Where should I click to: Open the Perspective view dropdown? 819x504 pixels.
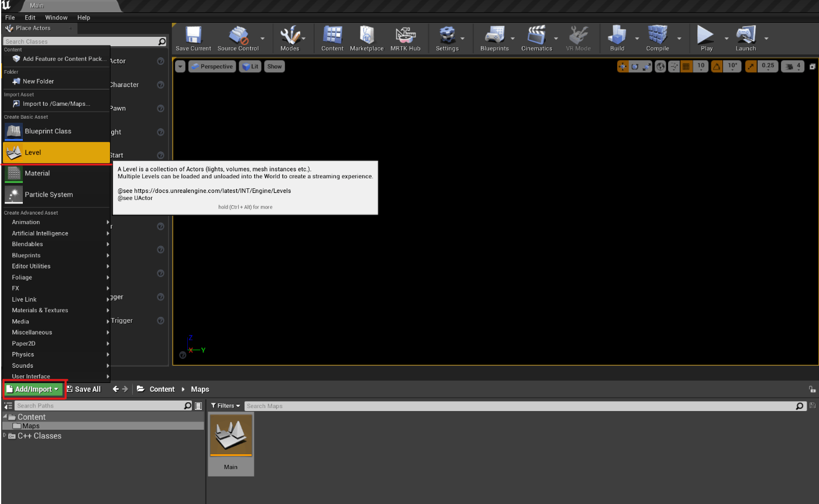coord(212,66)
